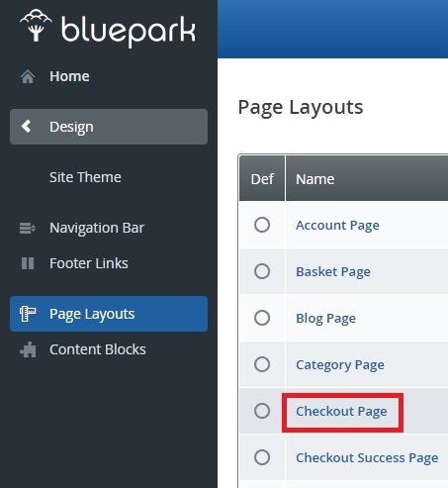Click the Def column header
Viewport: 448px width, 488px height.
point(262,179)
